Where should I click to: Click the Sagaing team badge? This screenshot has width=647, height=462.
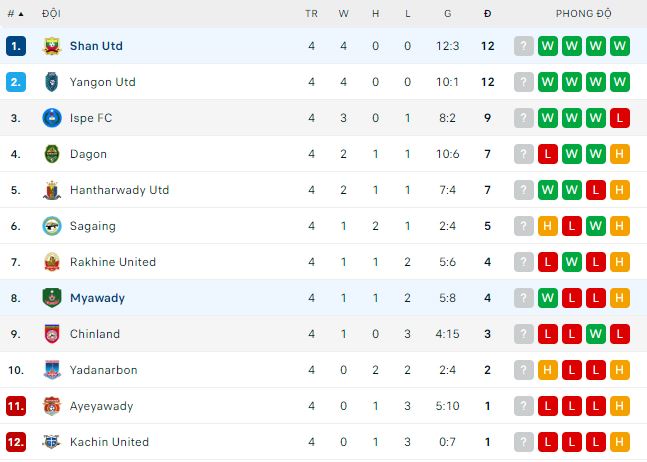(52, 226)
